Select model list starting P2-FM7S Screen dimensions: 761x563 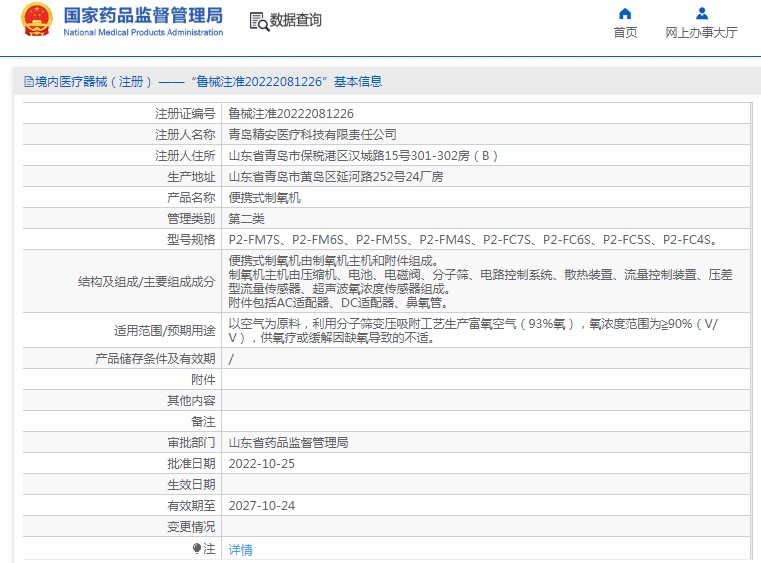click(x=473, y=240)
